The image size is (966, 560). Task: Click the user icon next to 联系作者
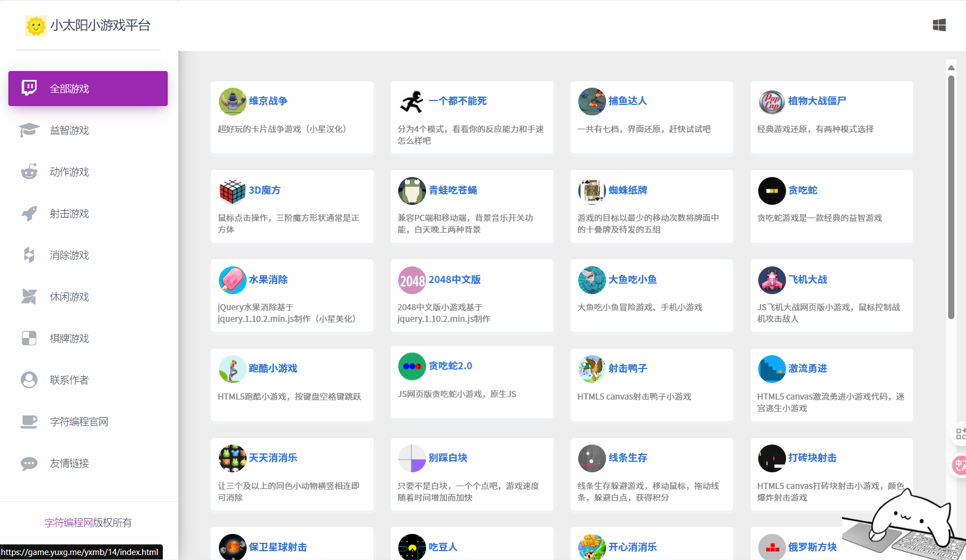point(29,380)
